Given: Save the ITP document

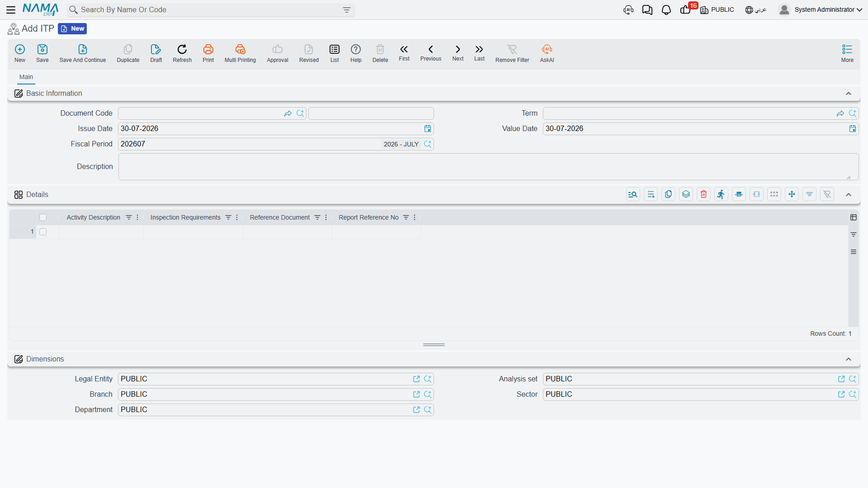Looking at the screenshot, I should coord(42,53).
